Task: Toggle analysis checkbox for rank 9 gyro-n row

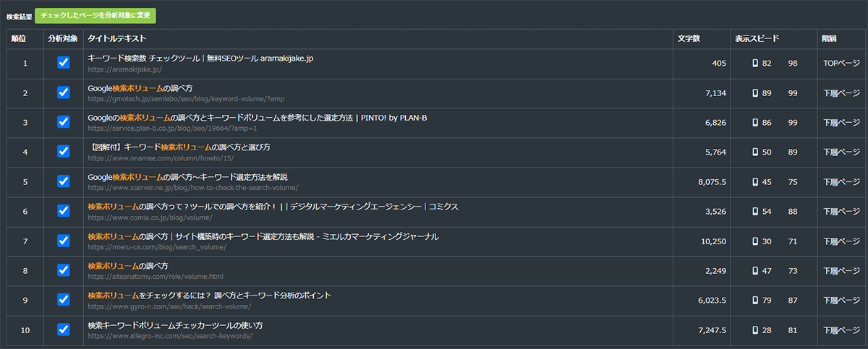Action: coord(64,301)
